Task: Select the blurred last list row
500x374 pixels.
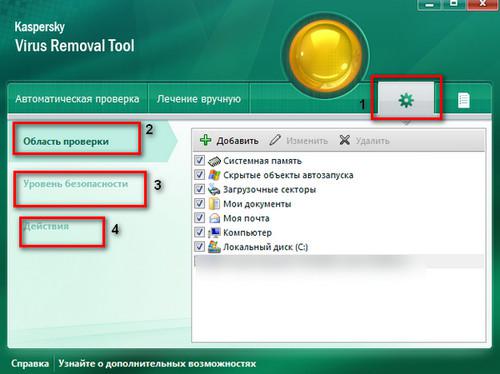Action: pos(339,261)
